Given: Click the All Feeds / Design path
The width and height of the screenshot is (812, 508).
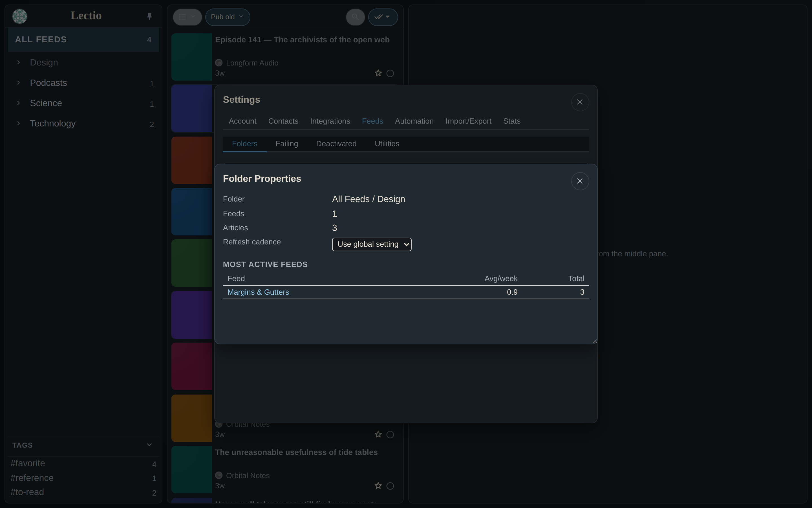Looking at the screenshot, I should (369, 199).
